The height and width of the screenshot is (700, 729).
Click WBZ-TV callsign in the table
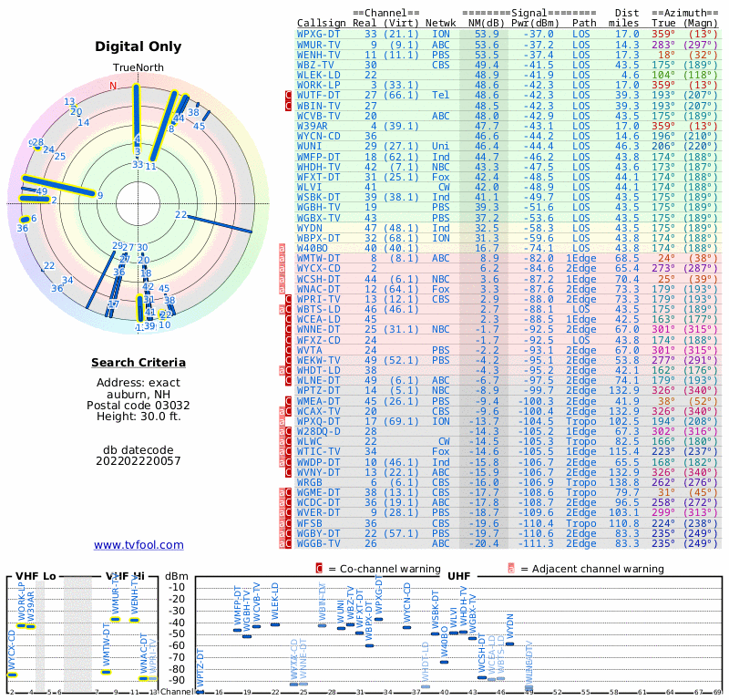coord(315,65)
